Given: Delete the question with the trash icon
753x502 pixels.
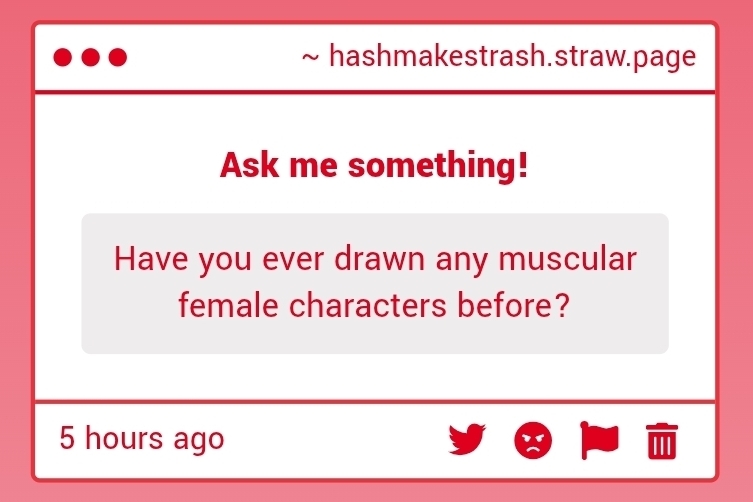Looking at the screenshot, I should click(662, 439).
